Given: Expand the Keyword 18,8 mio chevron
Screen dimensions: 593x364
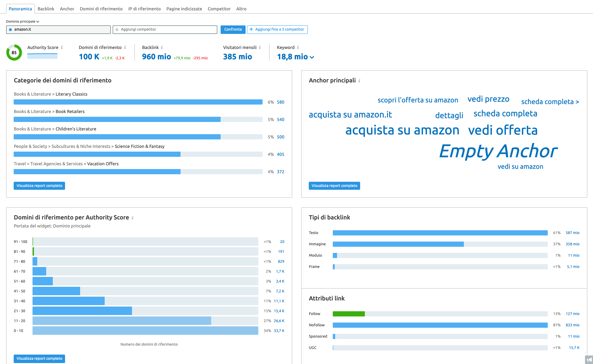Looking at the screenshot, I should pyautogui.click(x=312, y=57).
